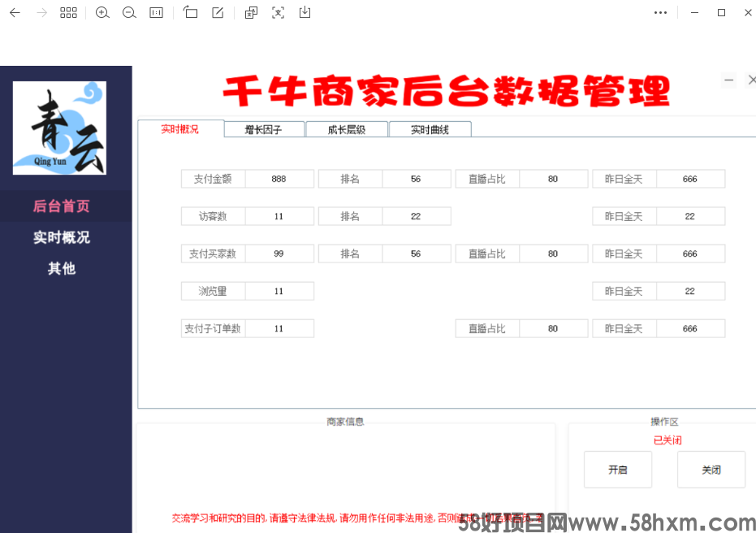Click the 排名 value field in 支付买家数 row
The image size is (756, 533).
tap(416, 253)
